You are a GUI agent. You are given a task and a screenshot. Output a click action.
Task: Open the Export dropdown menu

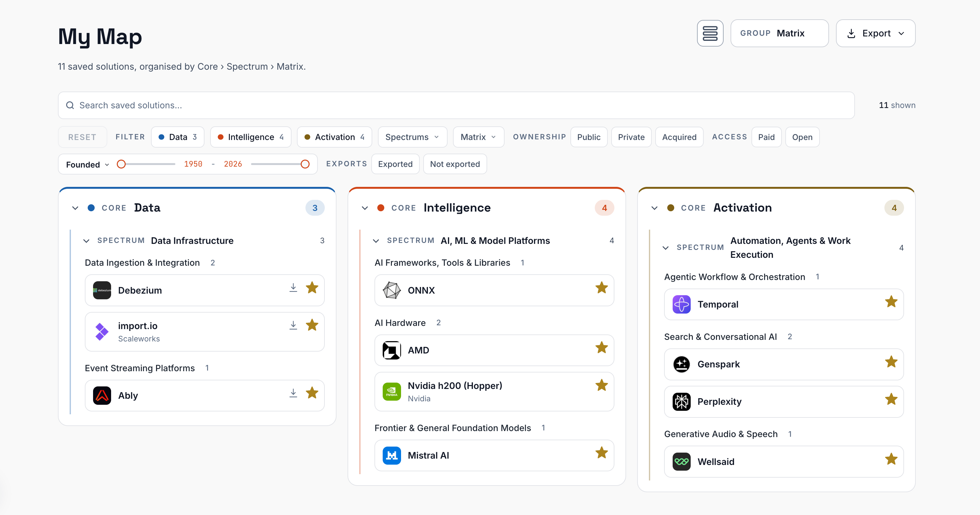[875, 33]
